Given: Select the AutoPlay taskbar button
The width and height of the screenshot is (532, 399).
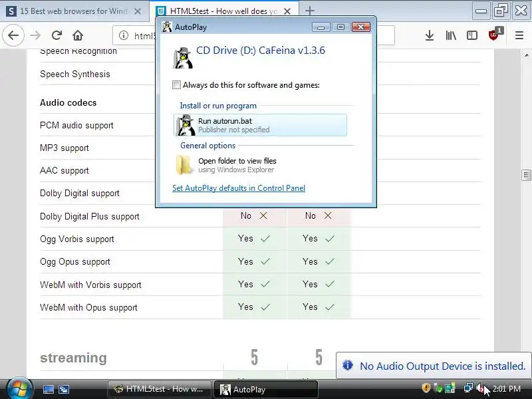Looking at the screenshot, I should (265, 389).
